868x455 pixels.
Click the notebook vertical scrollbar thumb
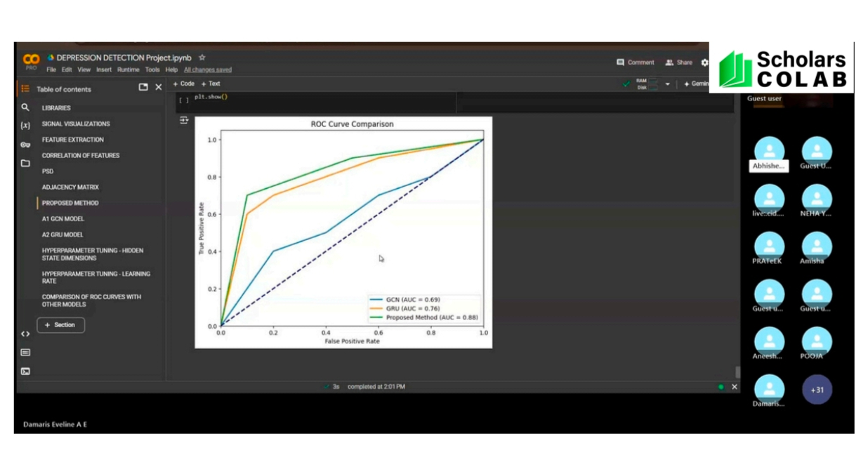pos(737,372)
